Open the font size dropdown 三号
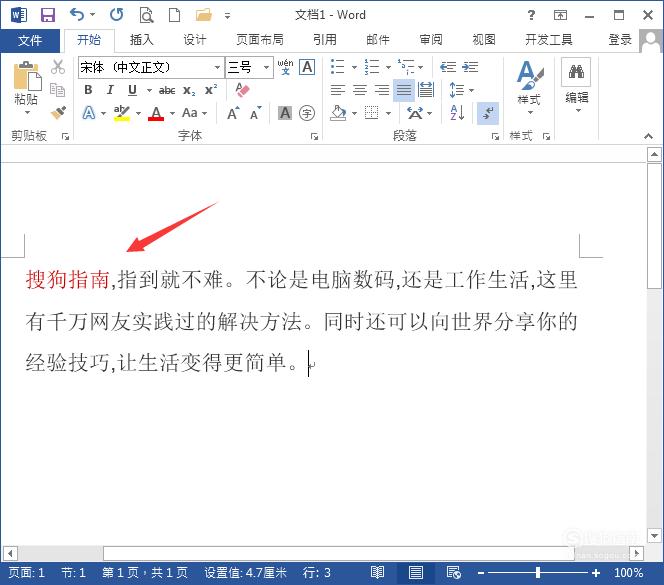 [x=266, y=67]
